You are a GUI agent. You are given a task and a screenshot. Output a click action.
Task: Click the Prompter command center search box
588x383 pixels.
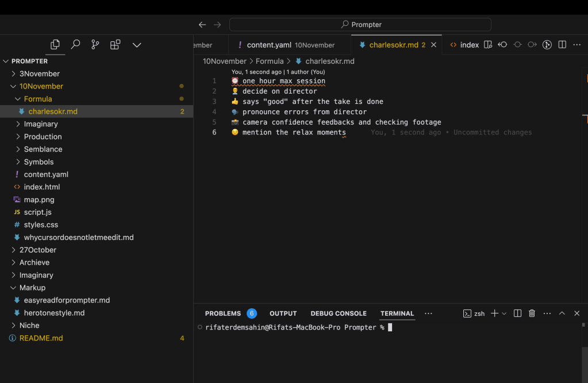360,25
